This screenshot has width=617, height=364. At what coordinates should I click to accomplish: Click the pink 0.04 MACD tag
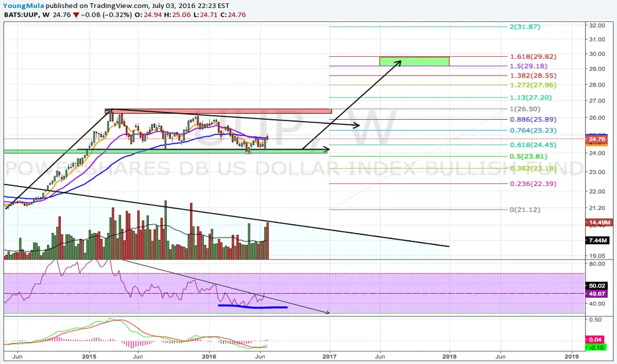[x=595, y=340]
